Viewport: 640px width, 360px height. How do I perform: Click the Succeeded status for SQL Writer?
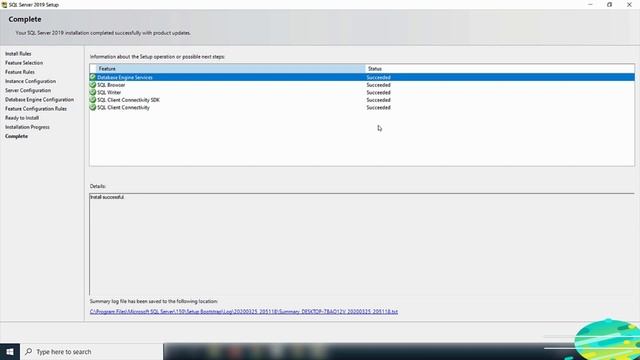pyautogui.click(x=378, y=92)
